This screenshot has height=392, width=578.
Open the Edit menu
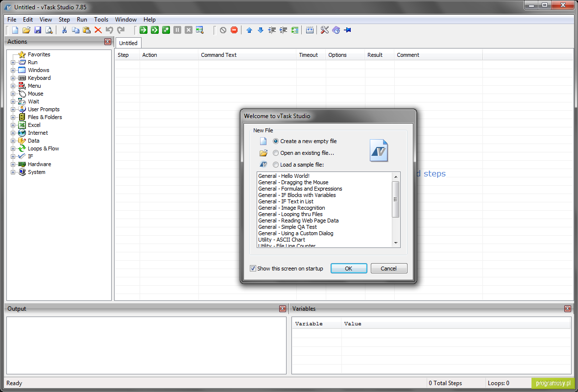click(x=28, y=20)
